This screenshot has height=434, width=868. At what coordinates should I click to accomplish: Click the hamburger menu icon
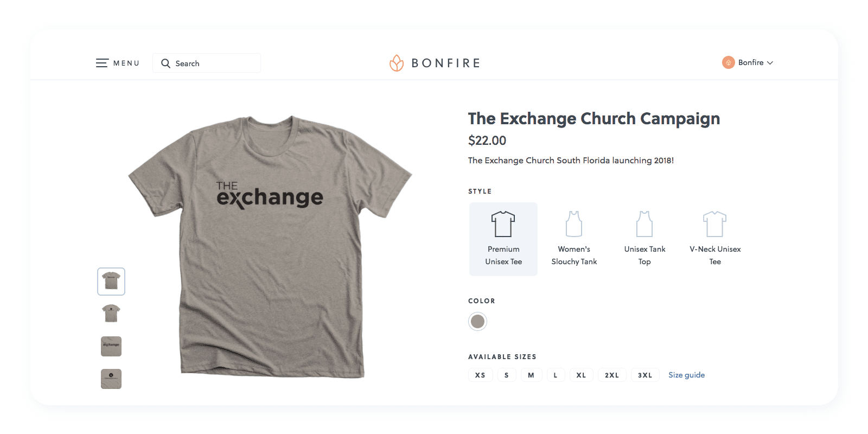pyautogui.click(x=102, y=63)
